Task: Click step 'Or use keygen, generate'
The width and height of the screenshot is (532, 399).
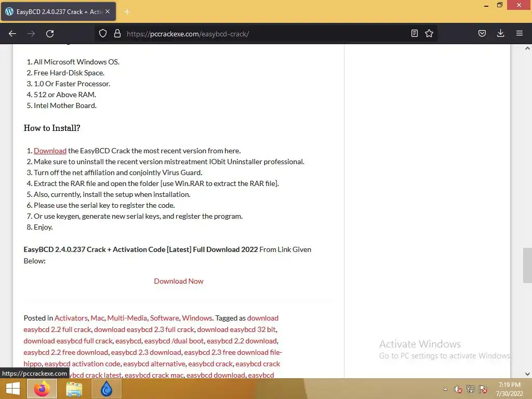Action: [x=138, y=216]
